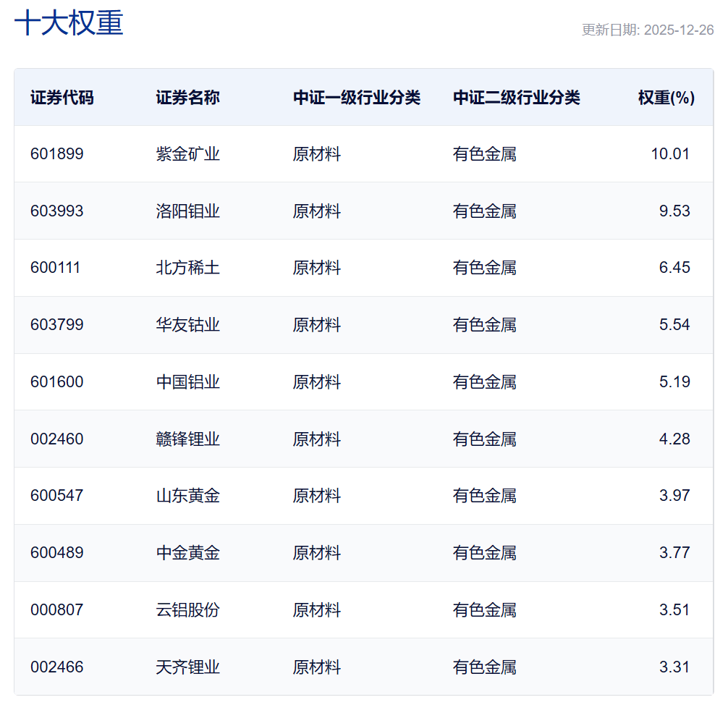Open the 山东黄金 stock detail link
728x705 pixels.
pyautogui.click(x=187, y=496)
